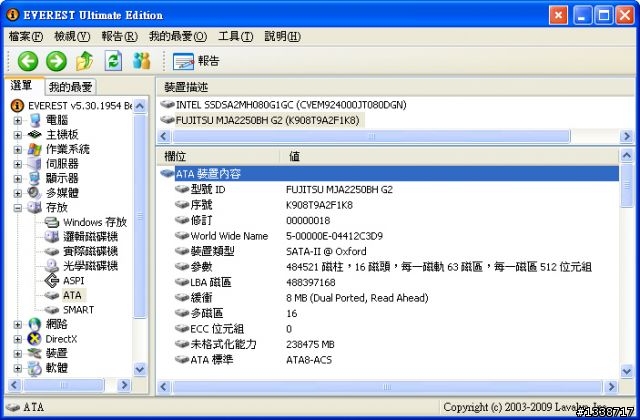Click the 網路 network icon

point(35,324)
